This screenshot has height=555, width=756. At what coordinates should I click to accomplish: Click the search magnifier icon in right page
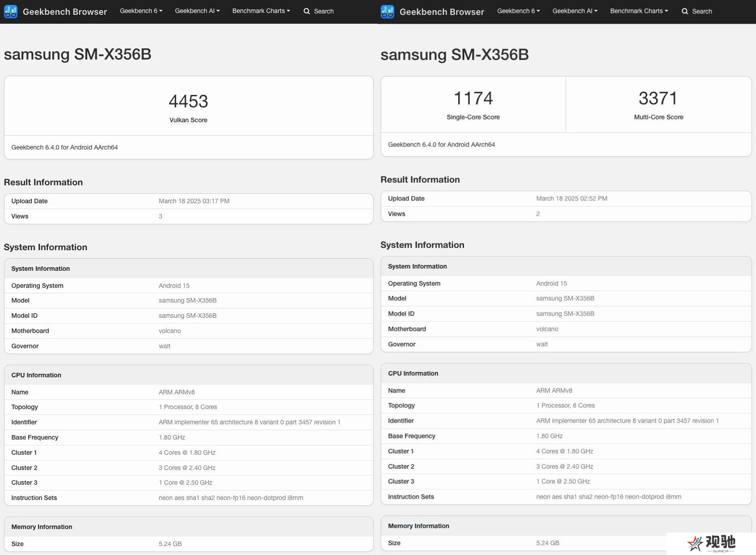pyautogui.click(x=685, y=11)
